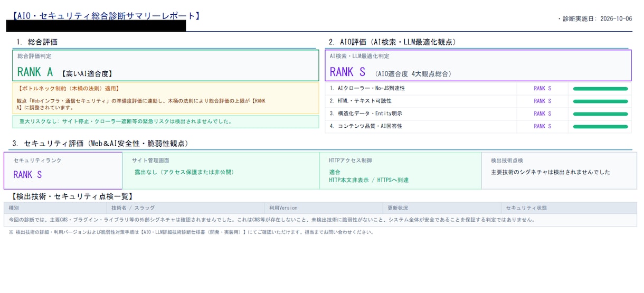Click the サイト管理画面 label
Image resolution: width=644 pixels, height=293 pixels.
click(x=150, y=160)
